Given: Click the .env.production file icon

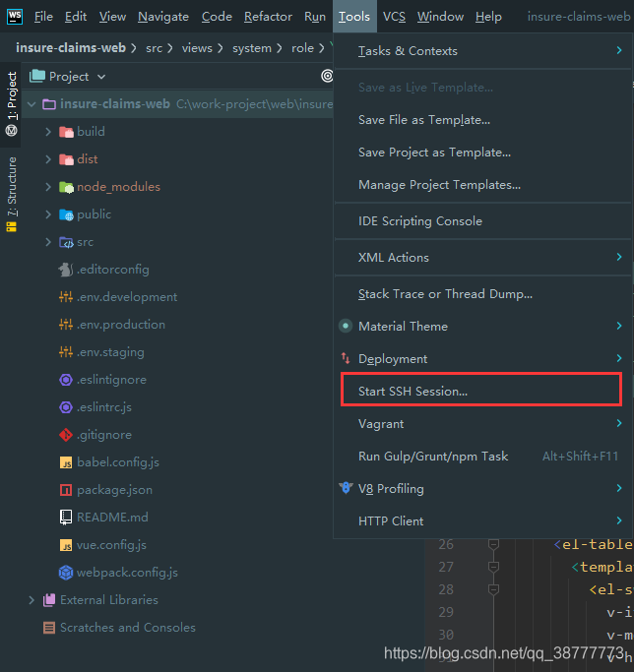Looking at the screenshot, I should coord(66,325).
